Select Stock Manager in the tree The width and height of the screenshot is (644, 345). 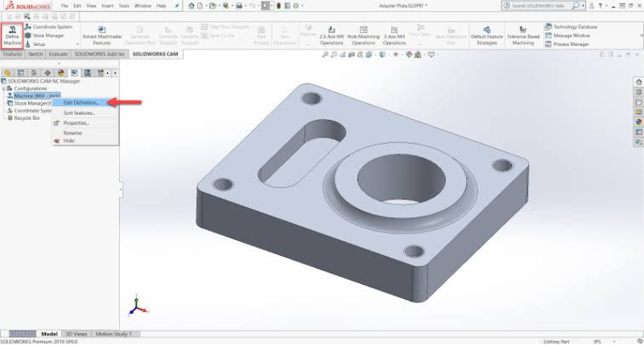[x=30, y=104]
